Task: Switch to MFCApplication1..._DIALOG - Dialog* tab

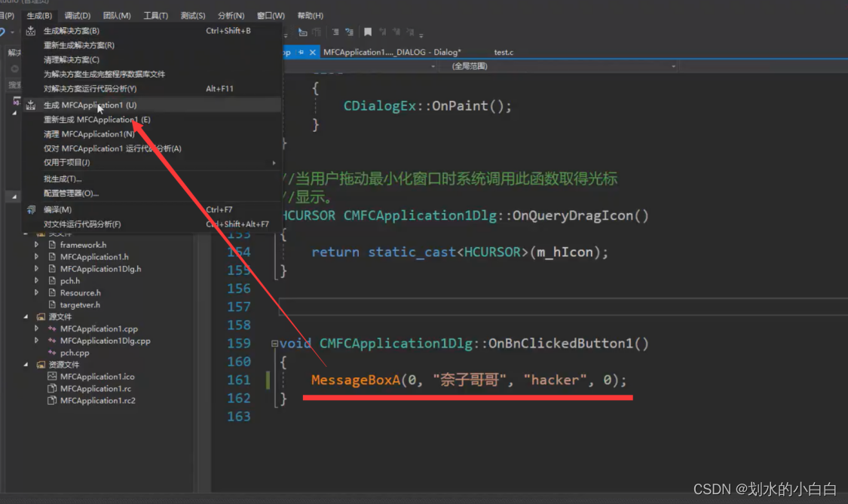Action: [x=392, y=53]
